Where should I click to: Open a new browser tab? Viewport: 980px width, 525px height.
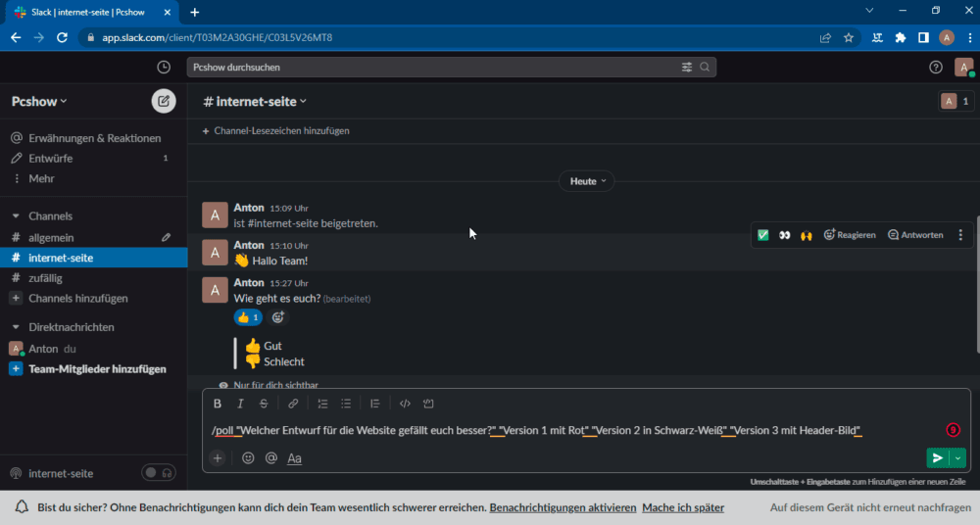tap(194, 12)
